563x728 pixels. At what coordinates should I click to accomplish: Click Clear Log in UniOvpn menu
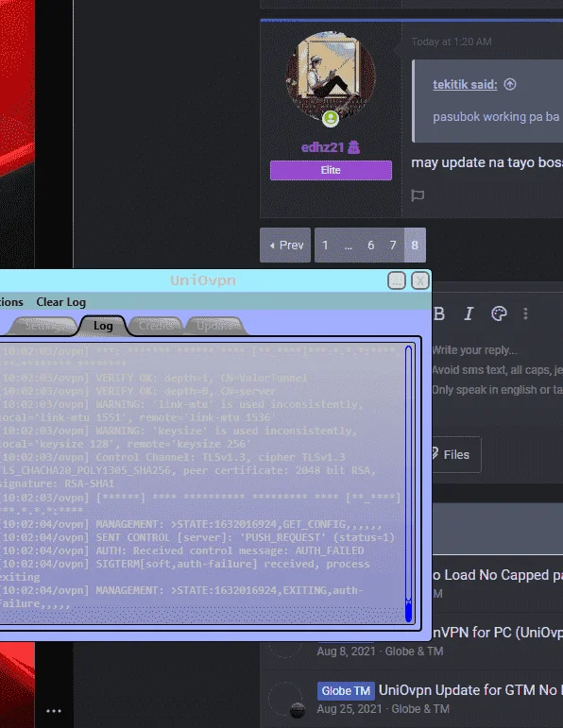coord(60,302)
